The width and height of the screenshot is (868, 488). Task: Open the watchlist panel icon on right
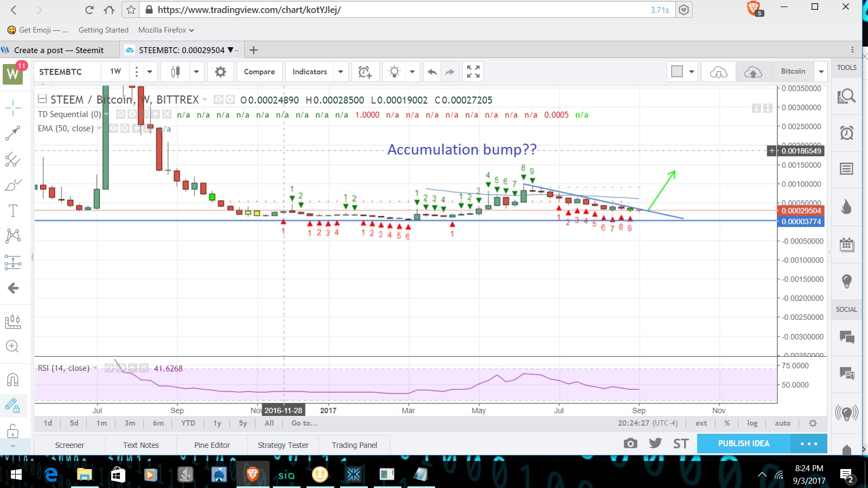(846, 97)
